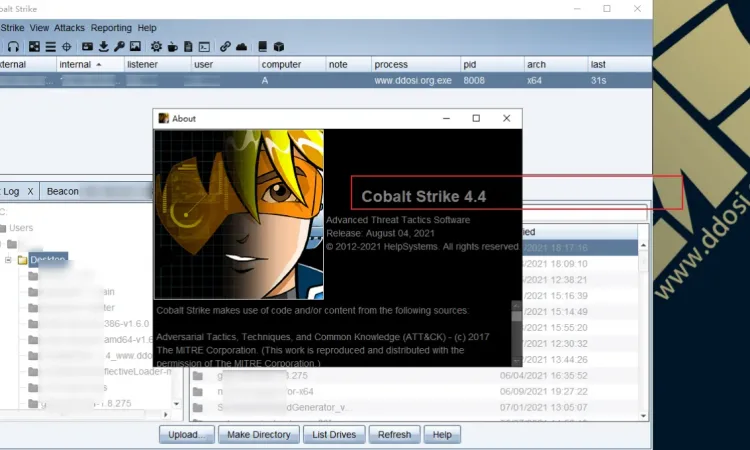Viewport: 750px width, 450px height.
Task: Click folder tree scrollbar down arrow
Action: point(176,404)
